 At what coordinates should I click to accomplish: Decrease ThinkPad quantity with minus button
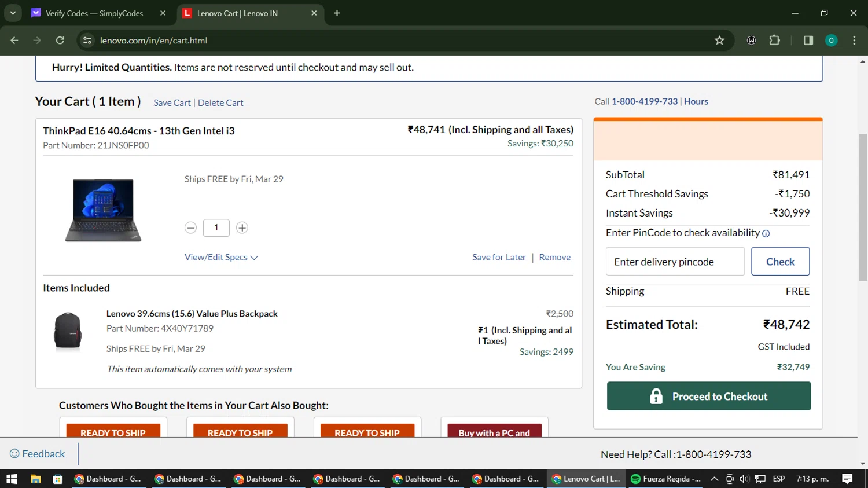coord(190,228)
